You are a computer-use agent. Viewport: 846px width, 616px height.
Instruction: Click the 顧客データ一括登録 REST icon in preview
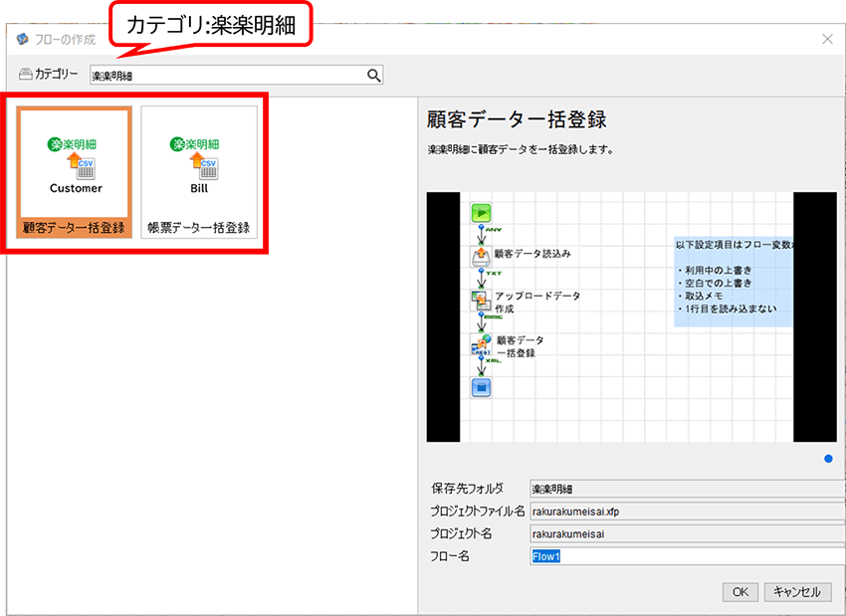point(481,344)
